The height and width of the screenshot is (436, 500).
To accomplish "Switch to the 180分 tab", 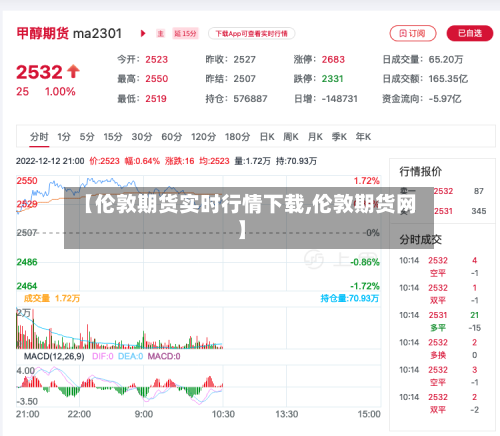I will pyautogui.click(x=237, y=137).
